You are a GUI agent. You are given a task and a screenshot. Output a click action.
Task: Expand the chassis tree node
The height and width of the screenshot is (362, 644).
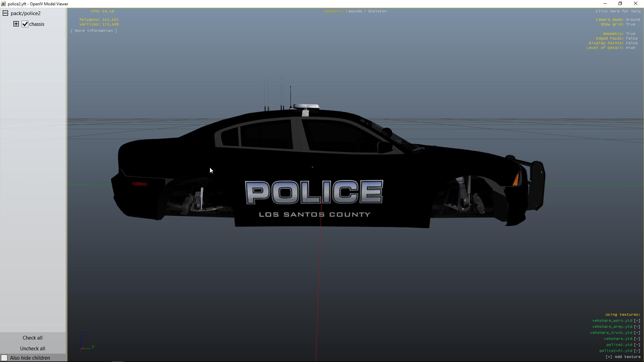16,24
